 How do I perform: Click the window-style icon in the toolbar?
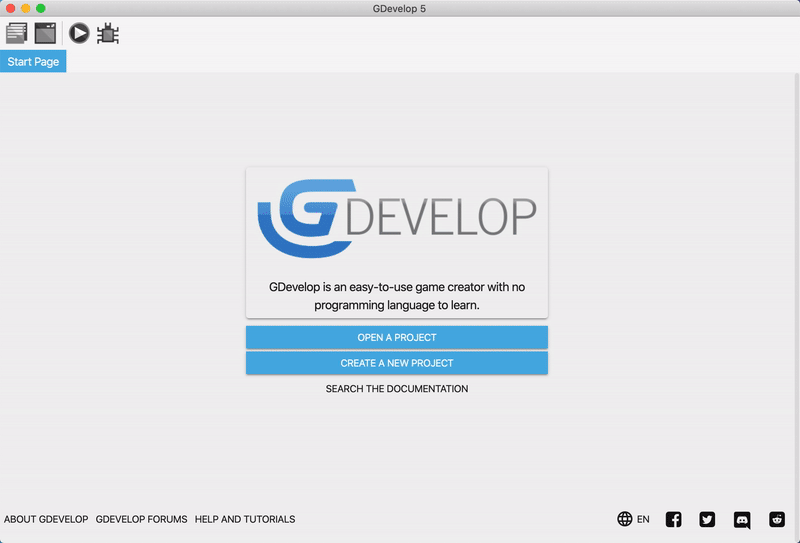(x=45, y=33)
